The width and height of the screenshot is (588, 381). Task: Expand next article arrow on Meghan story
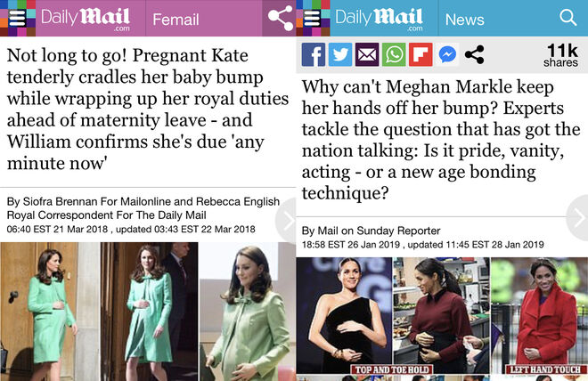click(x=577, y=218)
